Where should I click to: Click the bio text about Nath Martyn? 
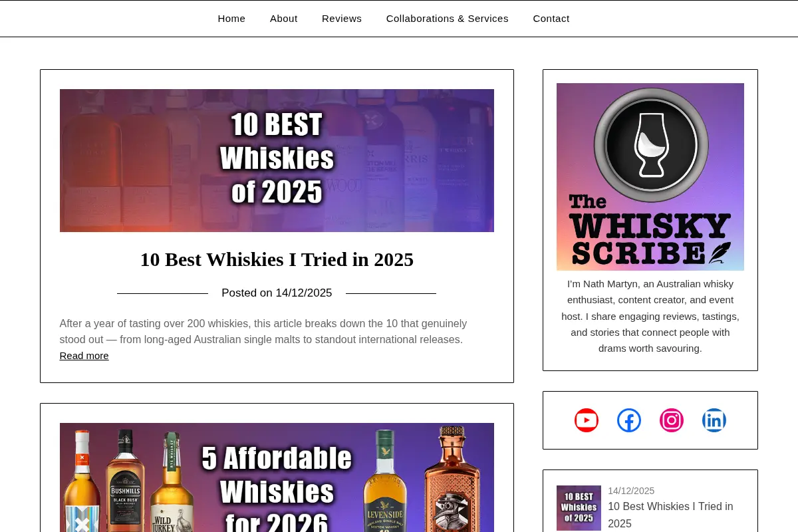coord(650,316)
